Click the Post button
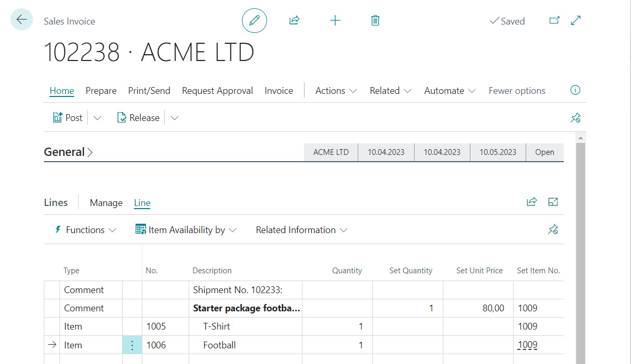 pos(68,117)
